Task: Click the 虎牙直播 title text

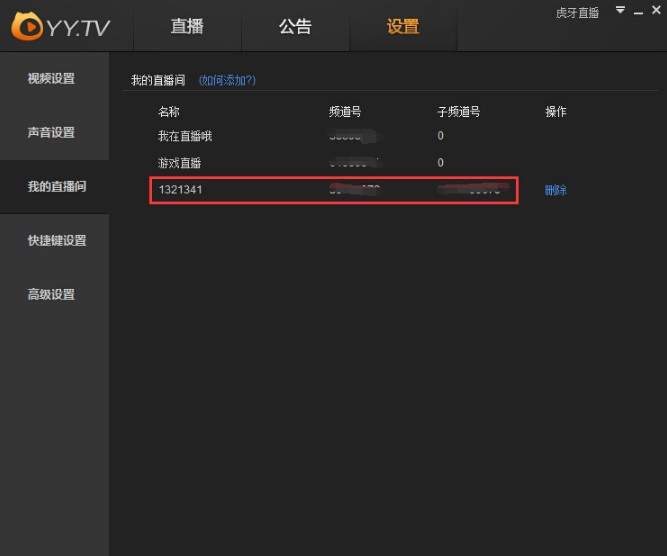Action: click(x=577, y=13)
